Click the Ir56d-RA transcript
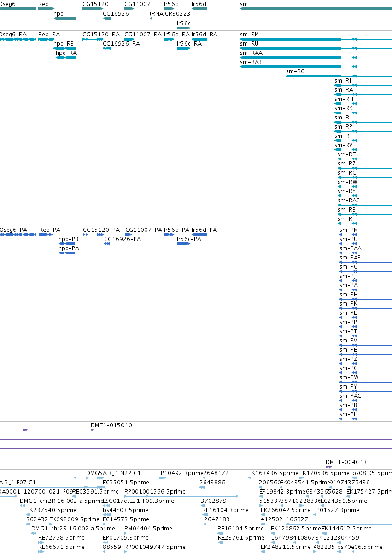392x554 pixels. click(x=199, y=39)
